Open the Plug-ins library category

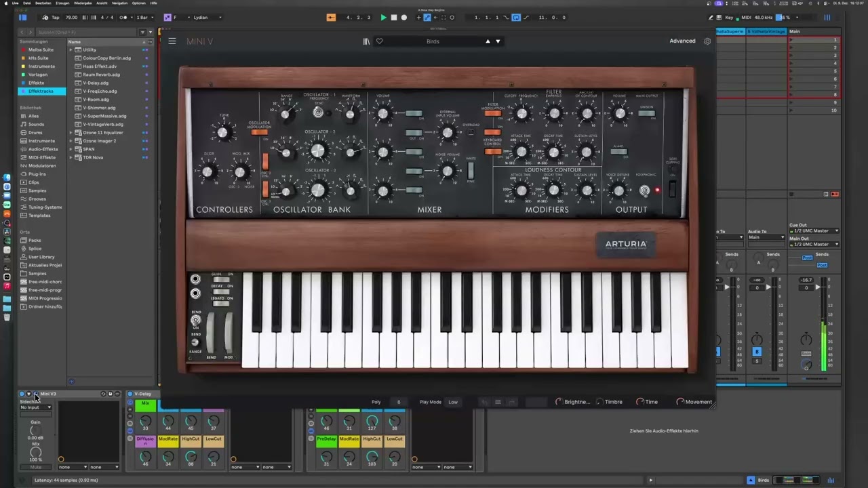pyautogui.click(x=37, y=174)
